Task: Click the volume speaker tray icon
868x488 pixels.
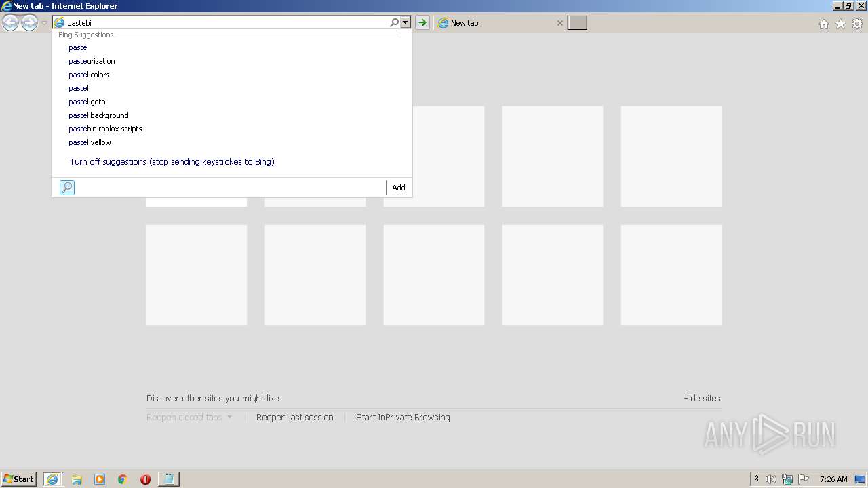Action: [771, 479]
